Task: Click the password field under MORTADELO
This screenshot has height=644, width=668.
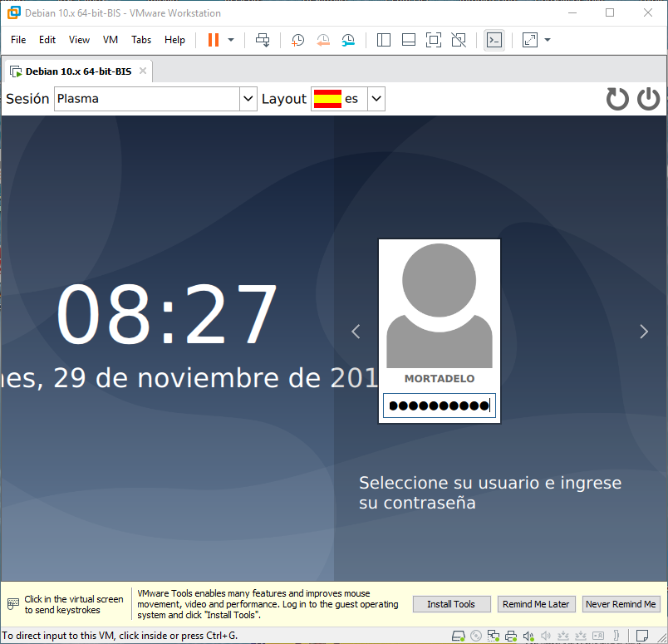Action: (440, 406)
